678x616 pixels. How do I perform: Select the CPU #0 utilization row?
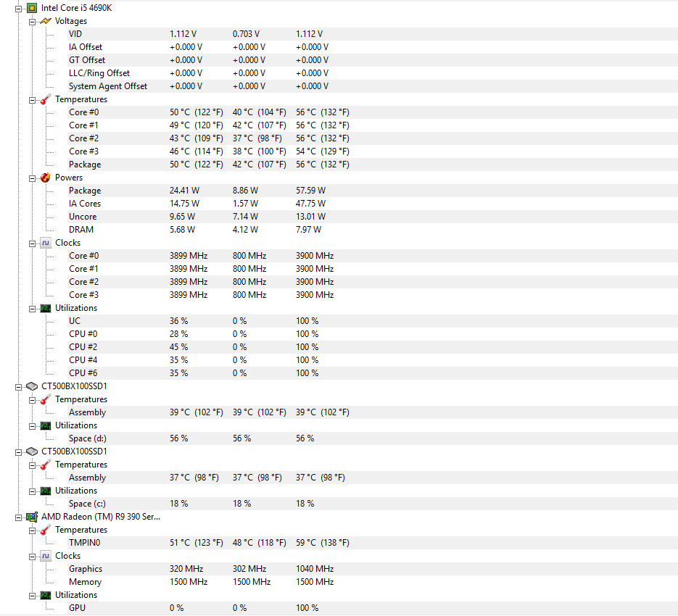pyautogui.click(x=372, y=333)
